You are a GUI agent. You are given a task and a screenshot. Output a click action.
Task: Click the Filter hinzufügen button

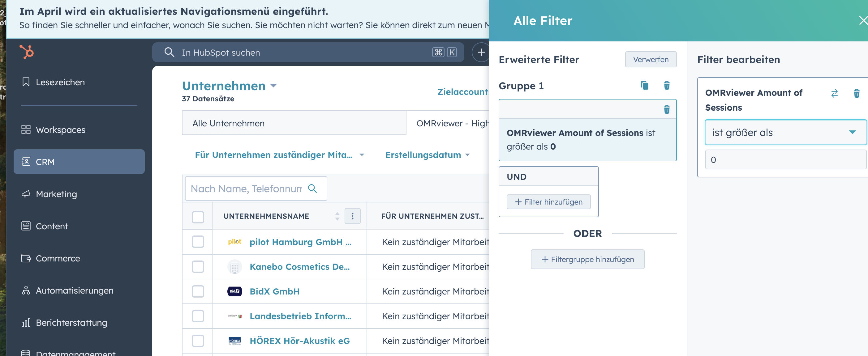point(548,201)
